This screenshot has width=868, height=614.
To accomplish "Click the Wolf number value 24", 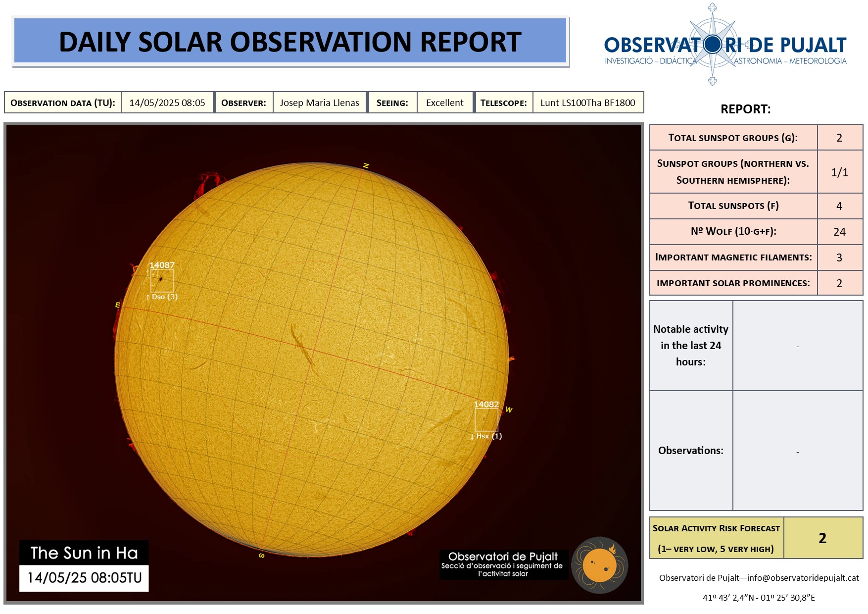I will tap(840, 232).
